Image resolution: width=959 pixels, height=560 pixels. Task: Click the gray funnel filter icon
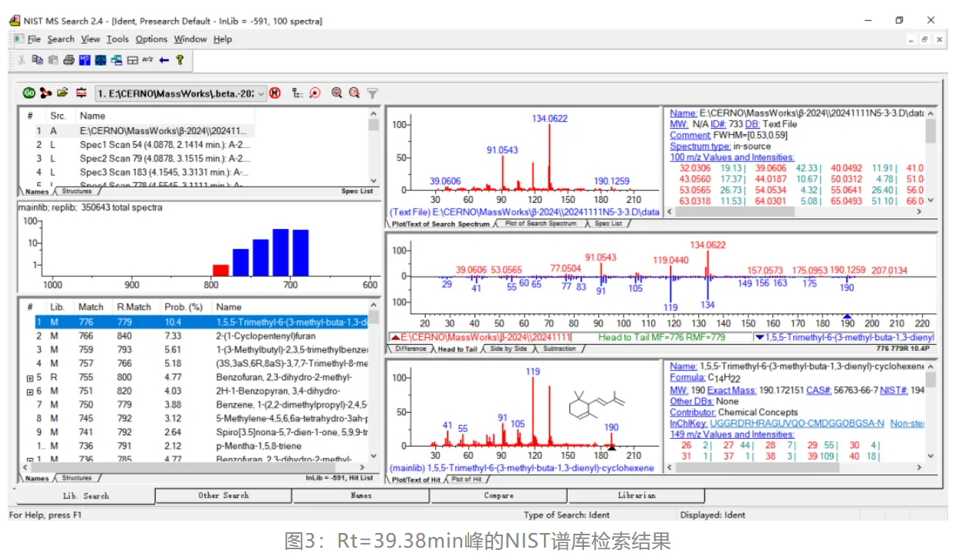click(373, 93)
